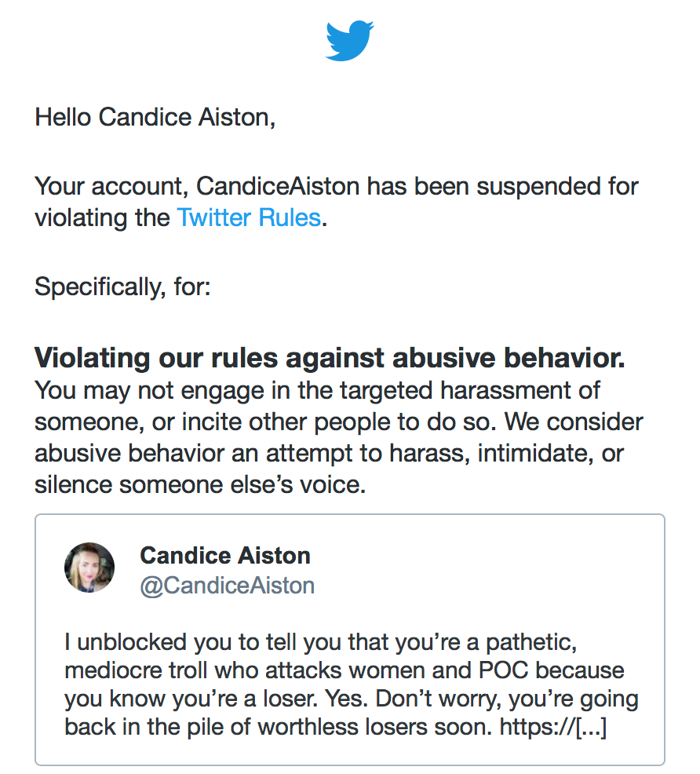Click the Twitter bird logo
Viewport: 700px width, 774px height.
tap(350, 41)
